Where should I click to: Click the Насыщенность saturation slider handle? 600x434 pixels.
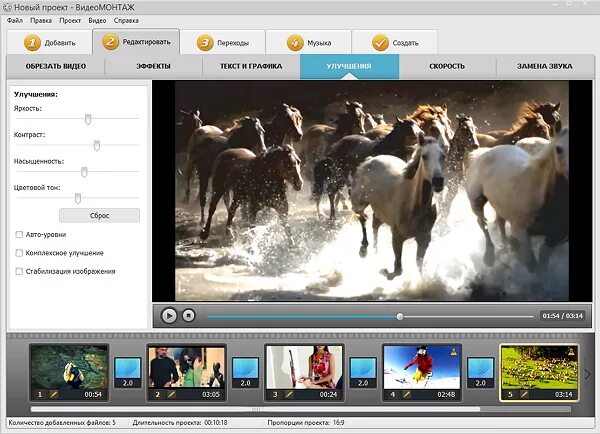click(x=84, y=172)
